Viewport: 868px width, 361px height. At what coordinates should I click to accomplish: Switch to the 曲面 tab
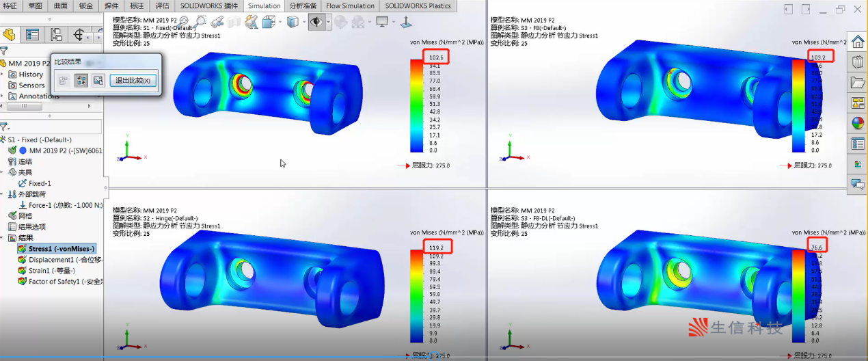click(61, 5)
